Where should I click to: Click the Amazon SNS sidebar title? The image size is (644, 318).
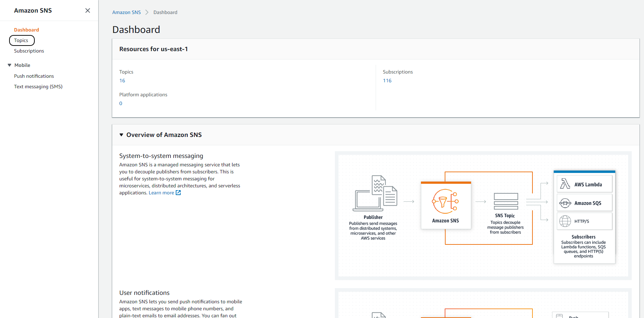[33, 11]
